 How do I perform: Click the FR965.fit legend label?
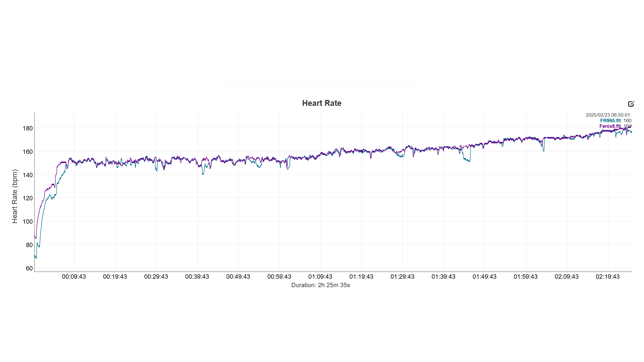click(610, 120)
